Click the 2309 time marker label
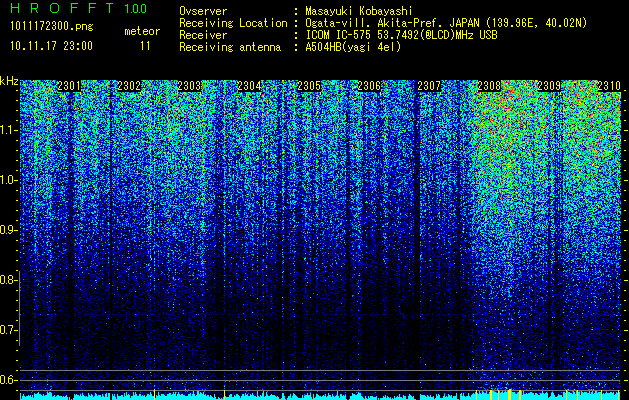This screenshot has width=629, height=400. pos(549,86)
